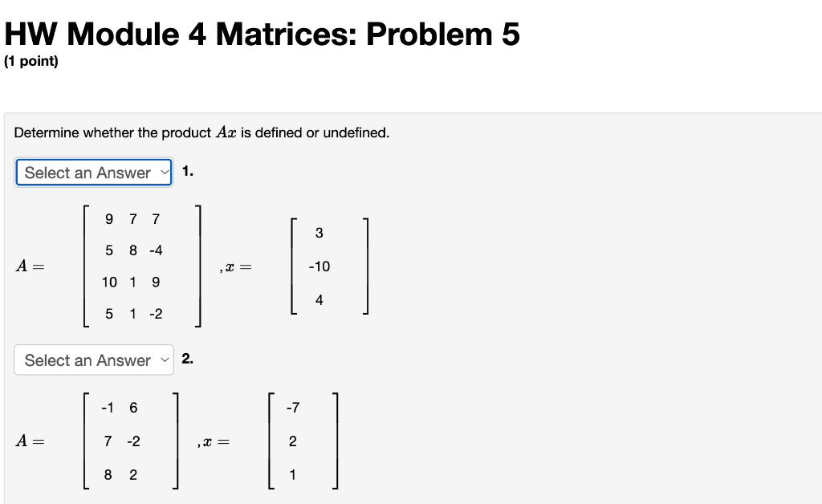Click the chevron on the second answer dropdown

coord(164,360)
